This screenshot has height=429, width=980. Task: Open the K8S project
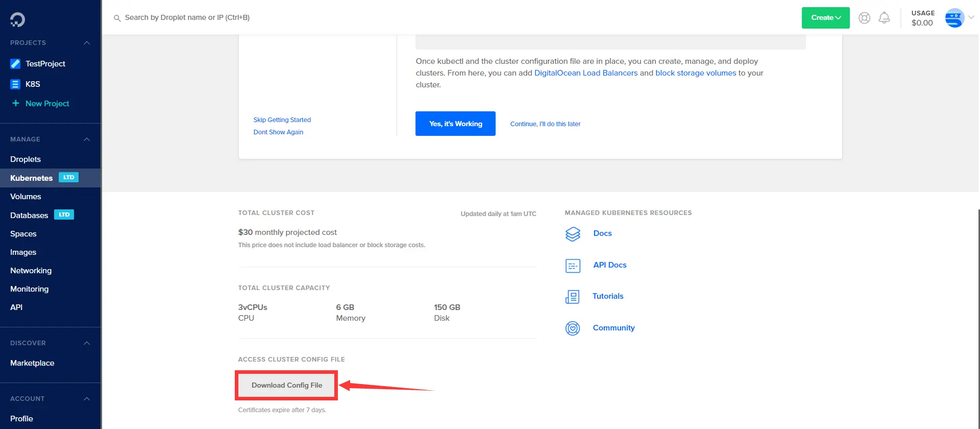tap(33, 84)
